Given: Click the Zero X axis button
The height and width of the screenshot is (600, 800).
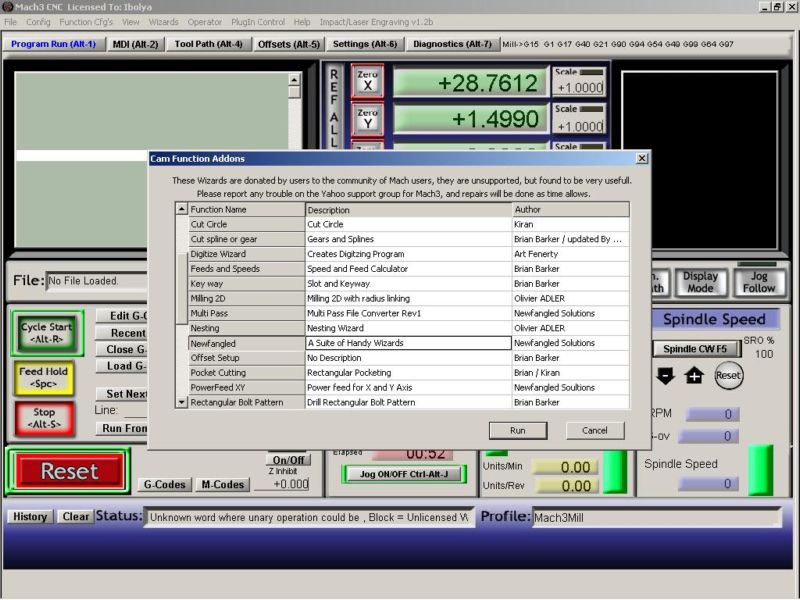Looking at the screenshot, I should [367, 81].
